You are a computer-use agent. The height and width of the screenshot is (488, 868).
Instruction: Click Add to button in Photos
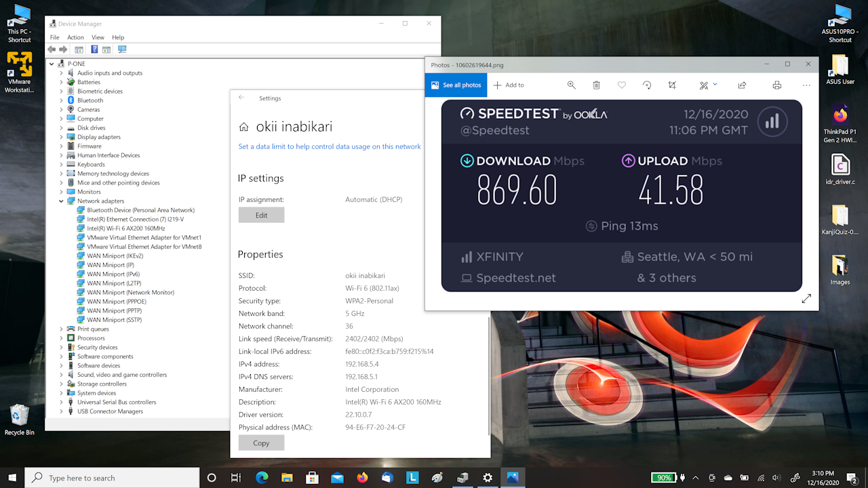(x=509, y=85)
